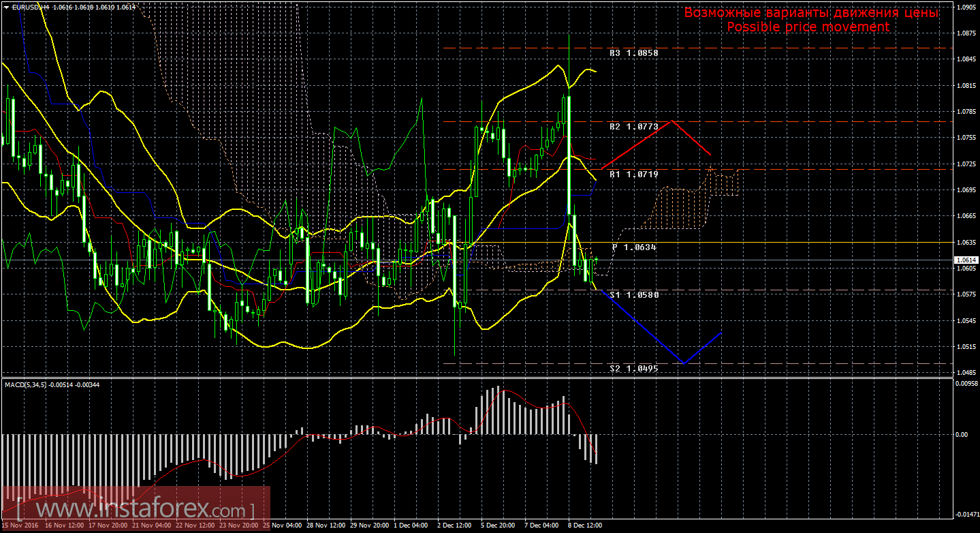
Task: Click the 'Possible price movement' heading text
Action: 808,27
